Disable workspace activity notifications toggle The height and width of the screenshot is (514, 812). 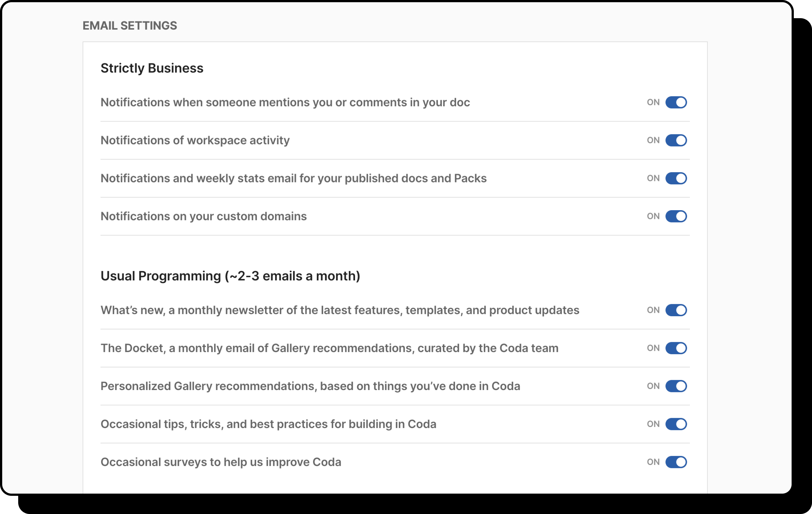pyautogui.click(x=676, y=140)
